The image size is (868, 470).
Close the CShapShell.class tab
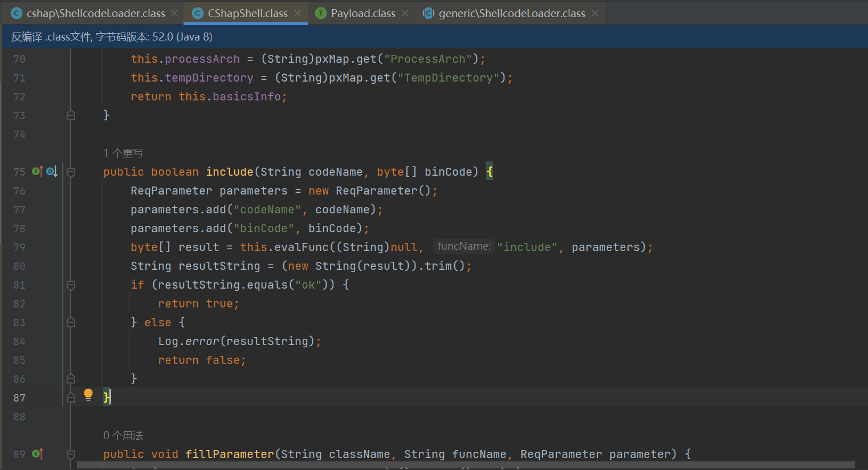tap(298, 13)
